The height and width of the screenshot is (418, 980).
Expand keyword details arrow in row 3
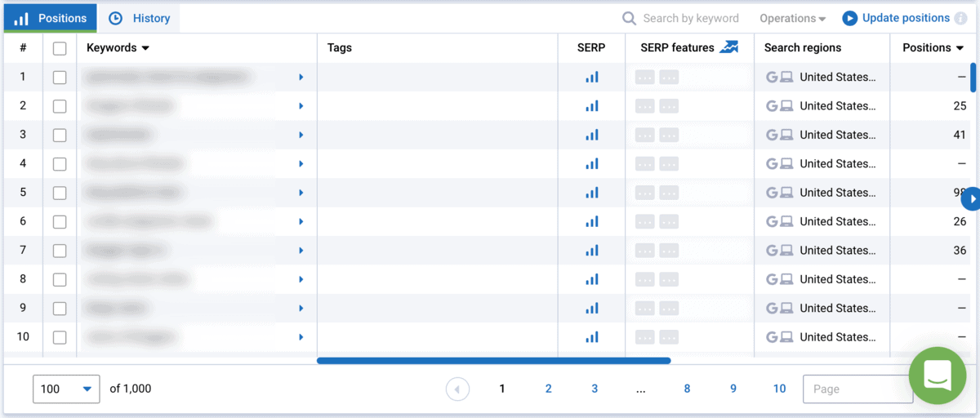coord(301,136)
